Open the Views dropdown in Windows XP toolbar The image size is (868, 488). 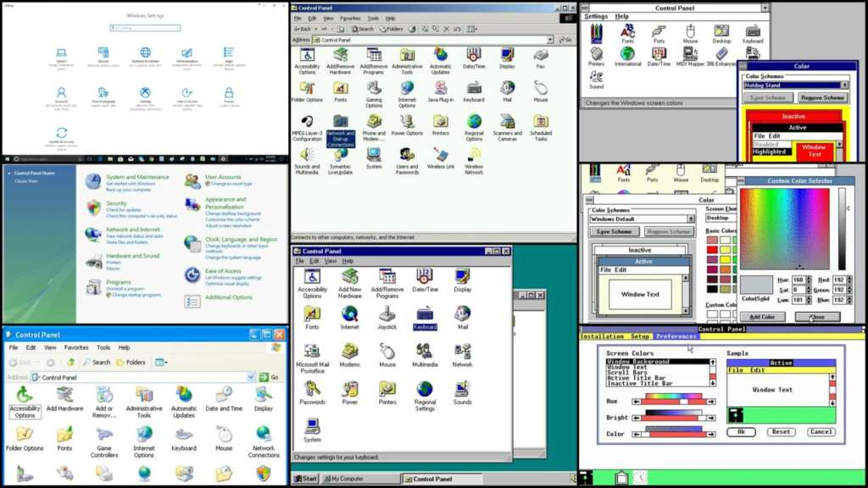pos(161,363)
